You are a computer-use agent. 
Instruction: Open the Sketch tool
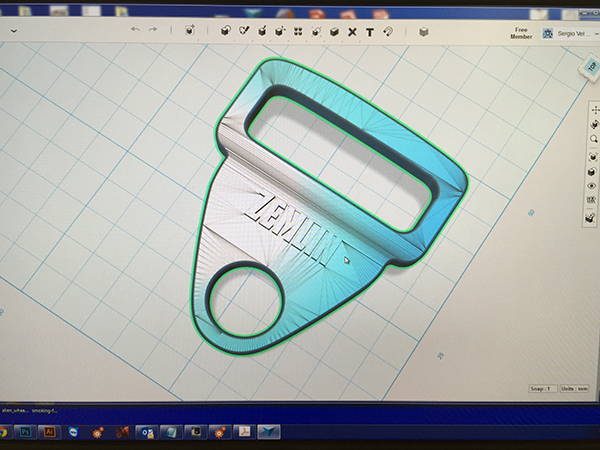point(244,31)
